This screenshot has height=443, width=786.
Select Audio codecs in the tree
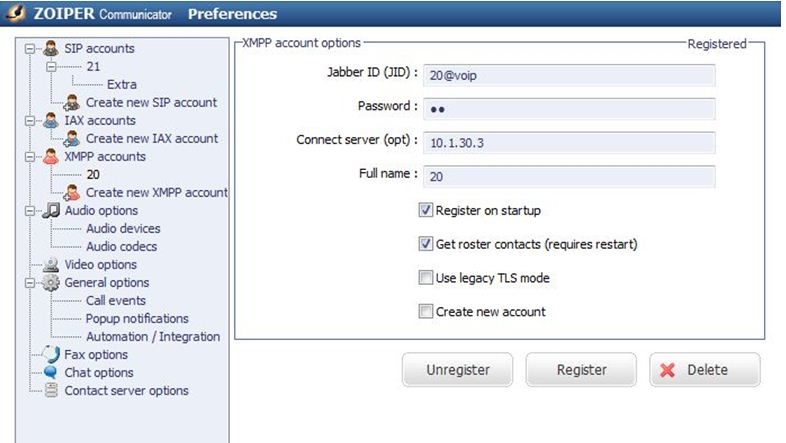(x=121, y=246)
